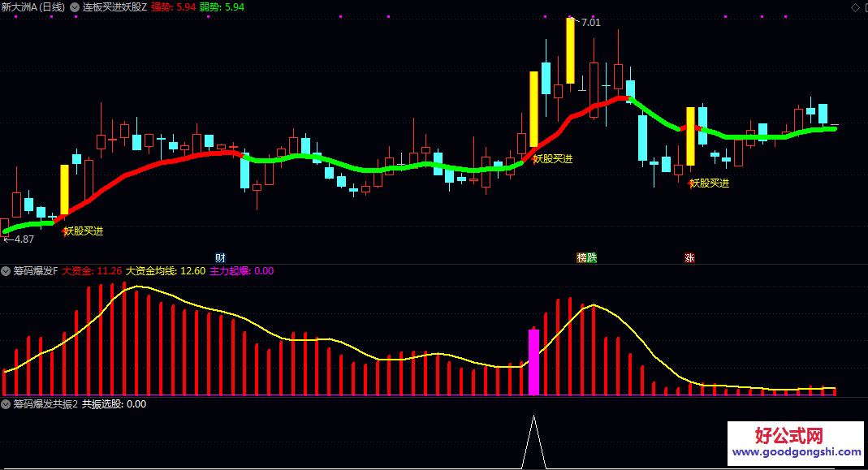Click the 连板买进妖股Z indicator name

114,7
